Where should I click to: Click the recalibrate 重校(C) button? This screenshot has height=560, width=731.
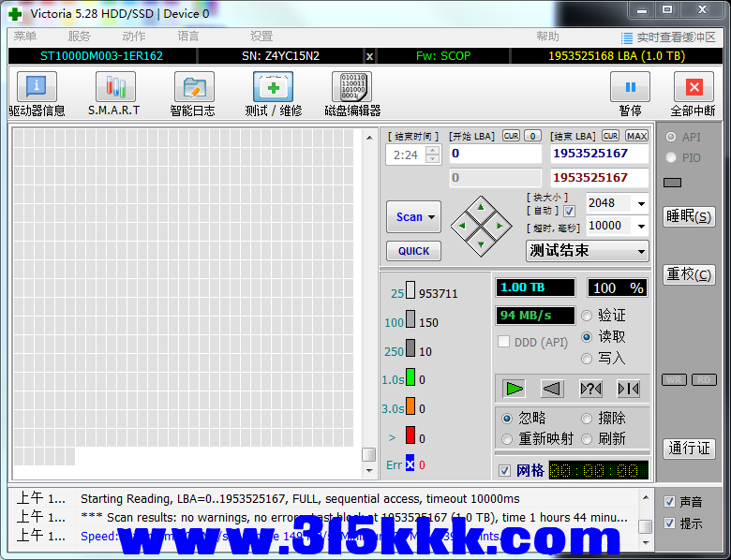pyautogui.click(x=689, y=274)
